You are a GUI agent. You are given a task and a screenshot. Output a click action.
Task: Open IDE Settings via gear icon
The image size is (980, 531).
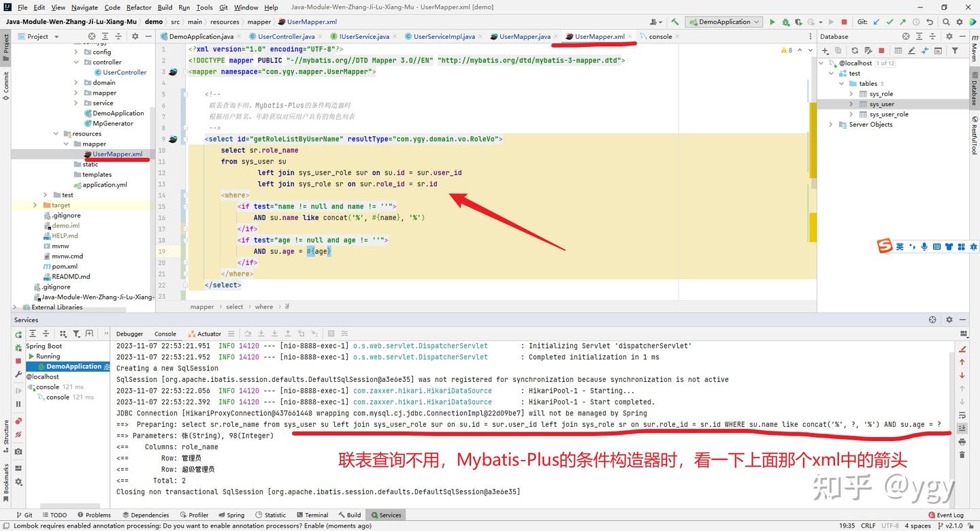click(x=960, y=21)
